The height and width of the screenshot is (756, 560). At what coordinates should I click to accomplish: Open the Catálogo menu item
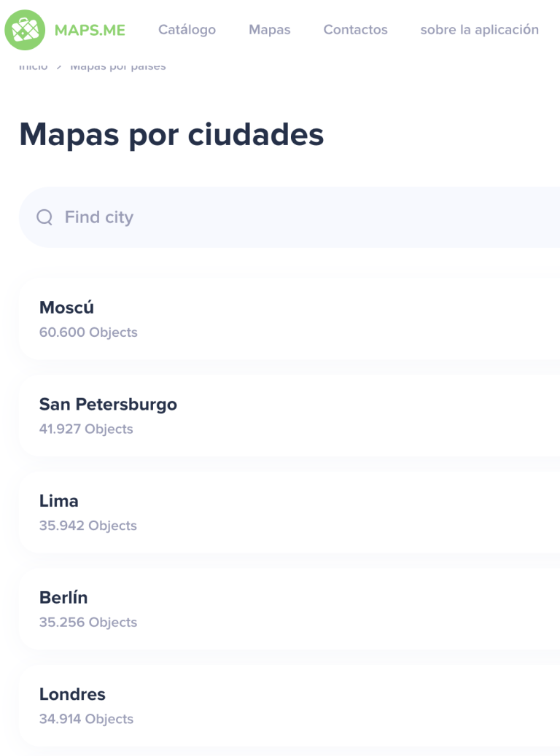(x=187, y=30)
